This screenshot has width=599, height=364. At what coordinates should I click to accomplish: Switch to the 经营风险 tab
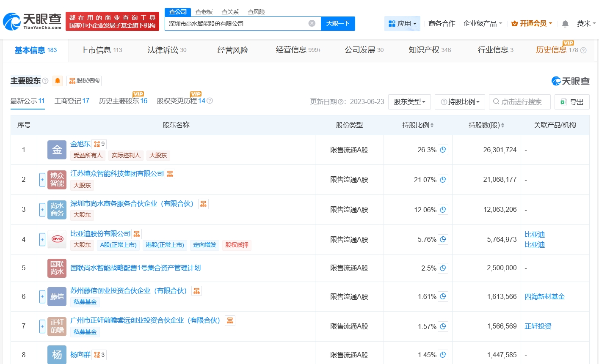point(233,50)
